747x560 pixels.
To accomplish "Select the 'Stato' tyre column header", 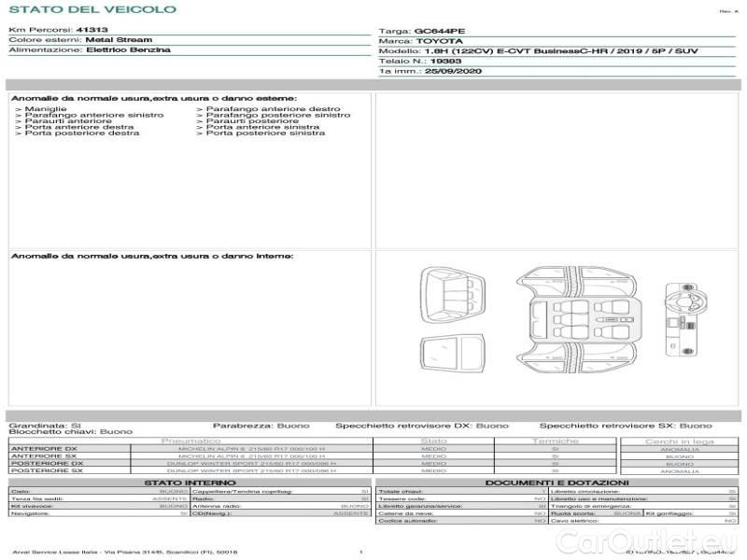I will pos(433,441).
